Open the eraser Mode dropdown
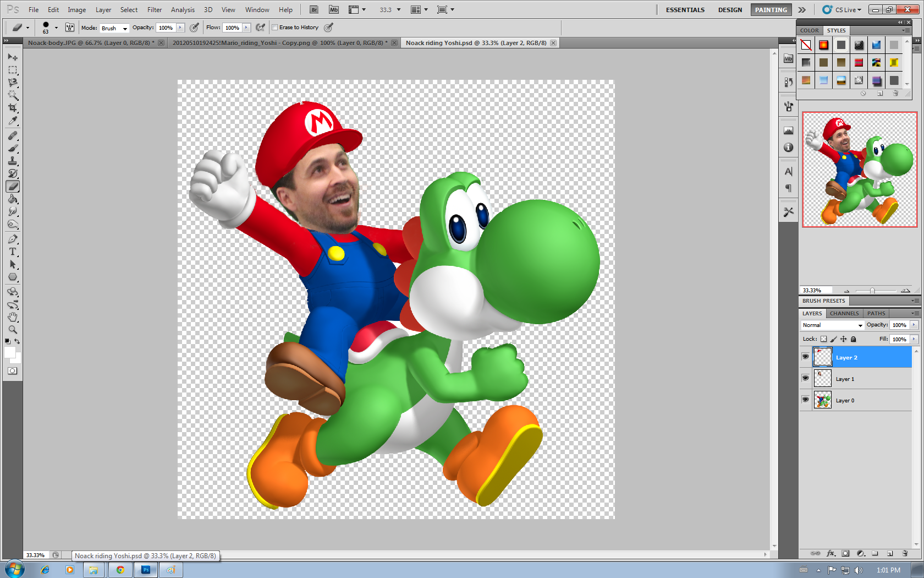 [114, 28]
